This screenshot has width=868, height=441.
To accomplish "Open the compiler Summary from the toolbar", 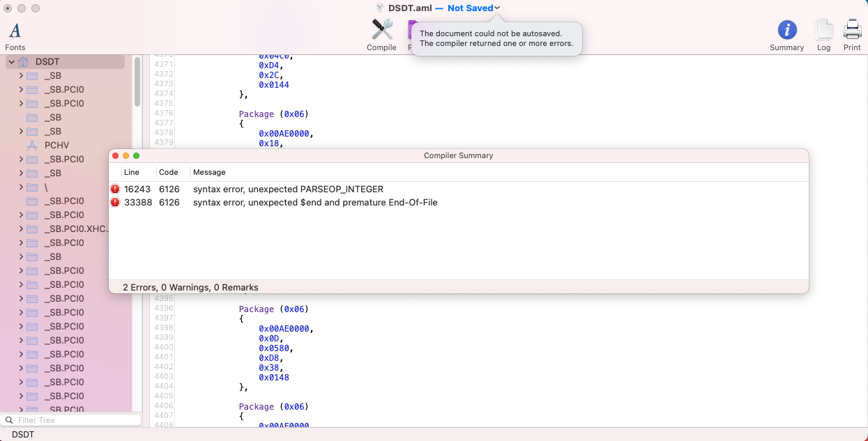I will (786, 30).
